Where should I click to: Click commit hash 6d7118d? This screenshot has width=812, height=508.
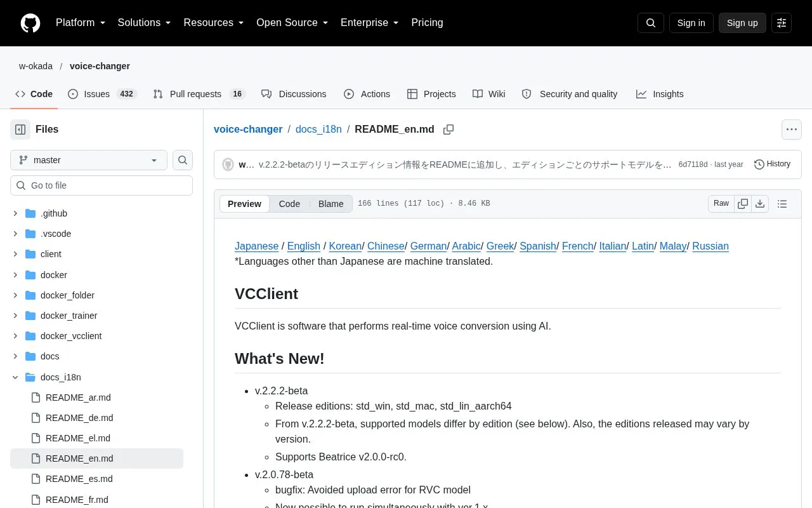coord(693,164)
